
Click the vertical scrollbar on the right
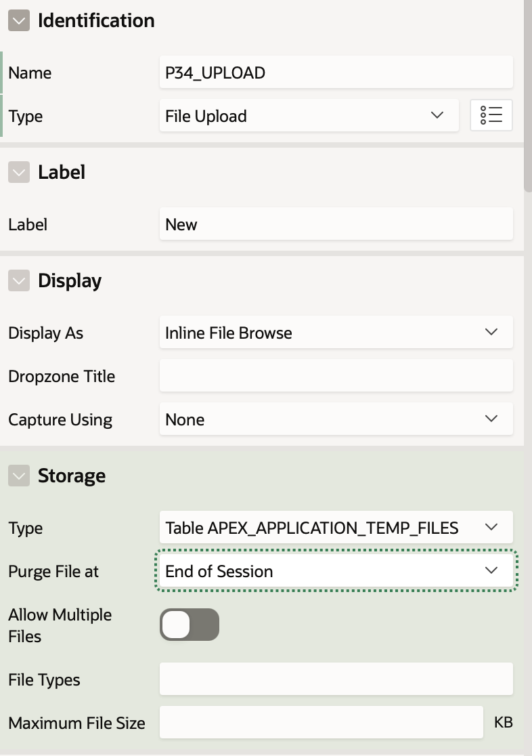coord(528,96)
